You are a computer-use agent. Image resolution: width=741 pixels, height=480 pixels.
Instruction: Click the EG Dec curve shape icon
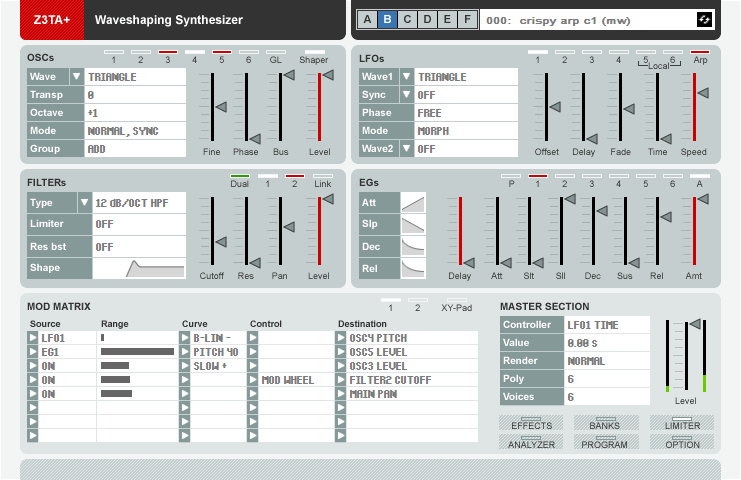[413, 246]
